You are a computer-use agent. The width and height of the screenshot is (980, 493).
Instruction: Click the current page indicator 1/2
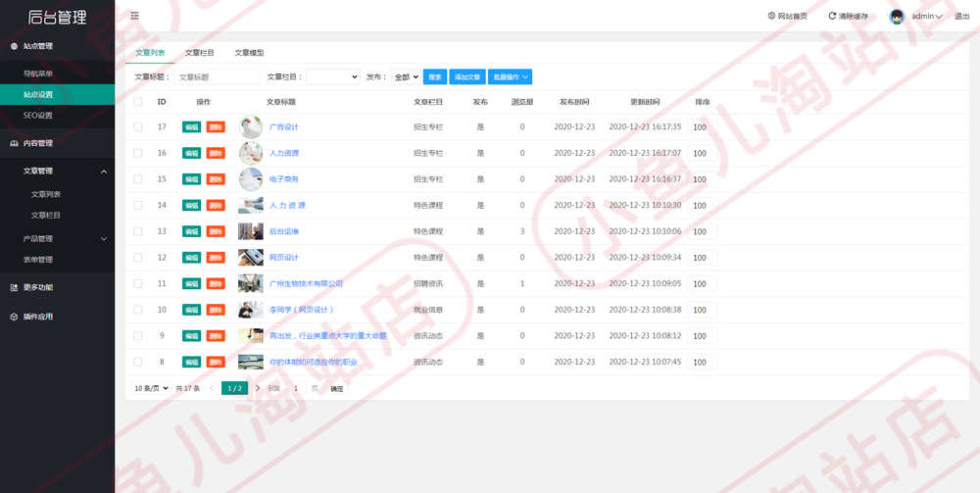pos(234,389)
